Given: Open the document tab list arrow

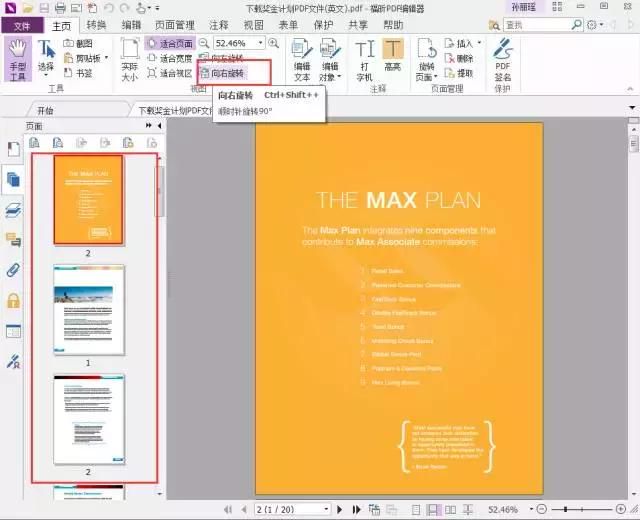Looking at the screenshot, I should coord(632,108).
